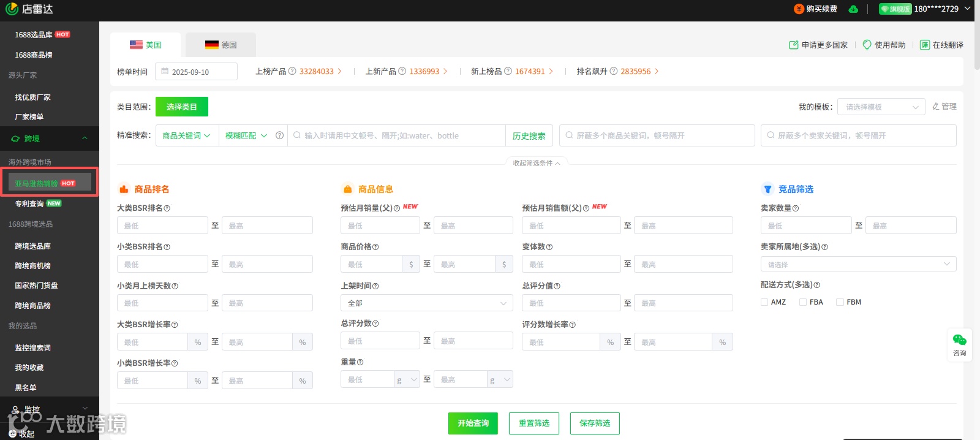
Task: Click help icon next to 配送方式(多选)
Action: [817, 285]
